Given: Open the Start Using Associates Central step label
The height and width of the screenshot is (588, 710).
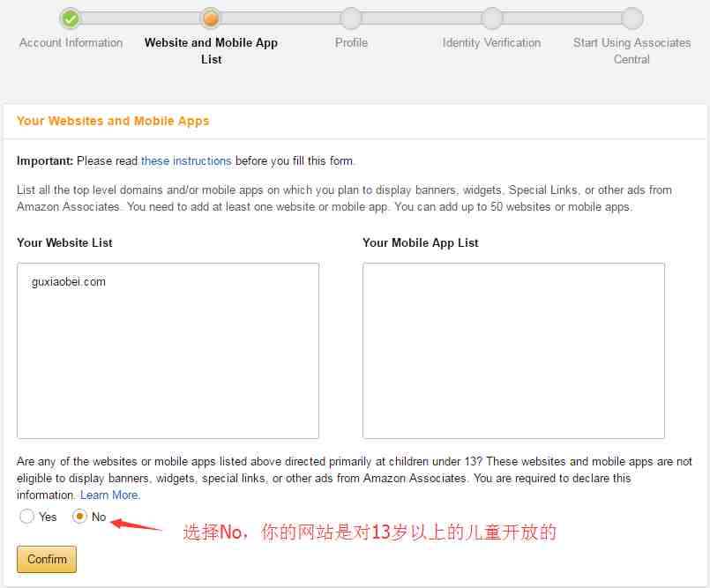Looking at the screenshot, I should (x=632, y=51).
